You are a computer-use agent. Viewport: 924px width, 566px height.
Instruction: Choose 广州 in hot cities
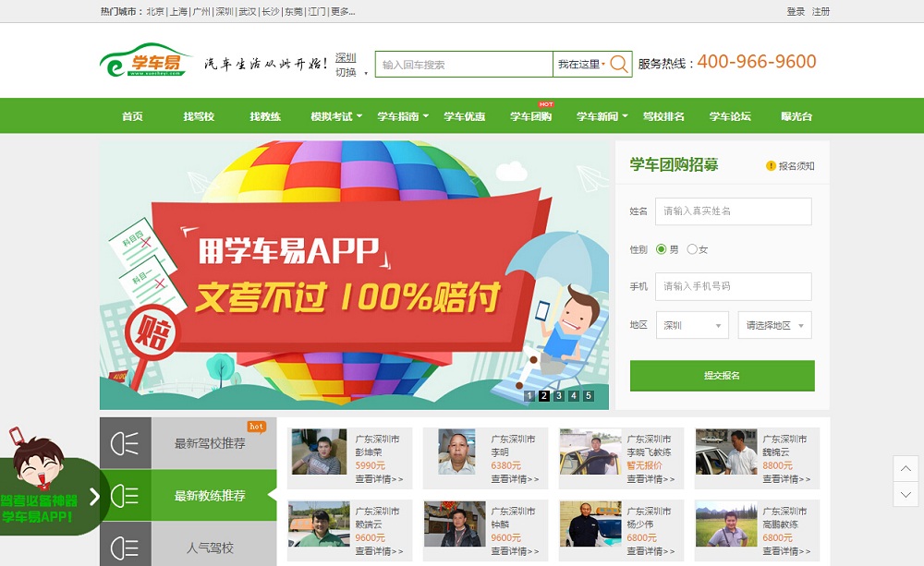(201, 11)
